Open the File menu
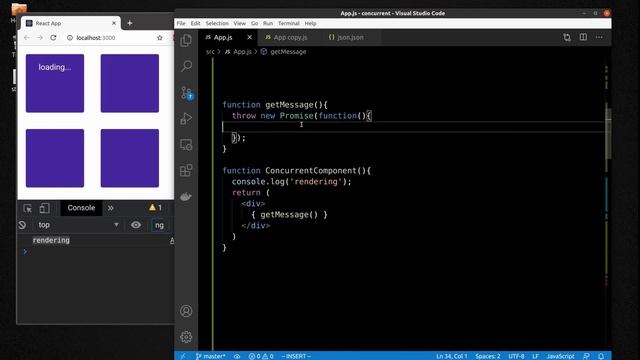 (x=181, y=23)
